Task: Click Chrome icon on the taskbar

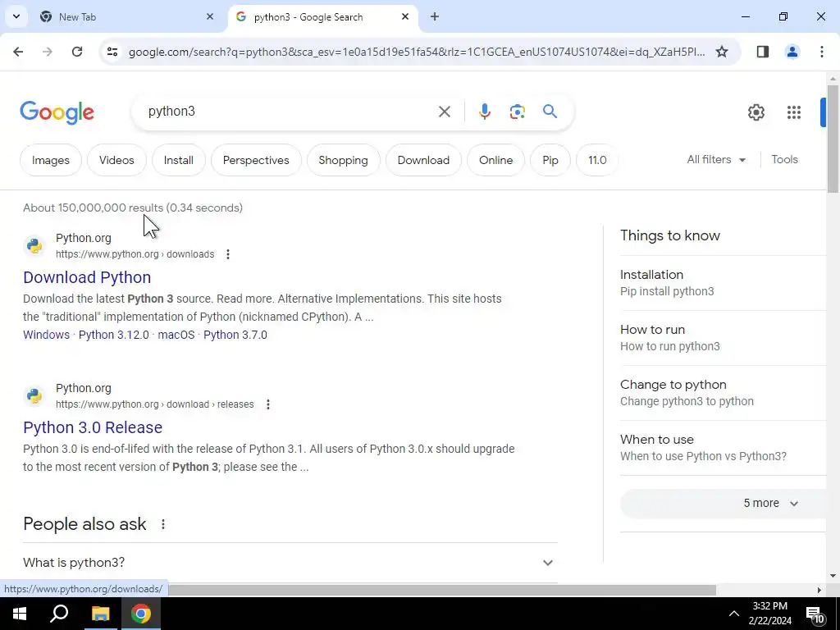Action: (141, 614)
